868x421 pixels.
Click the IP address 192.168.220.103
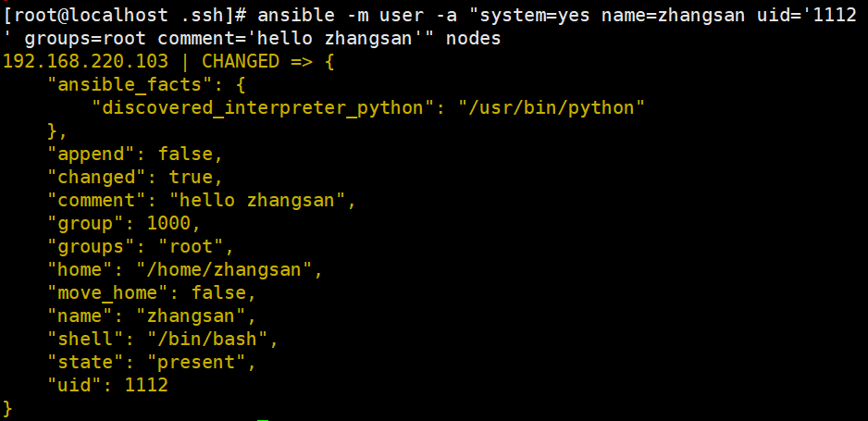86,61
